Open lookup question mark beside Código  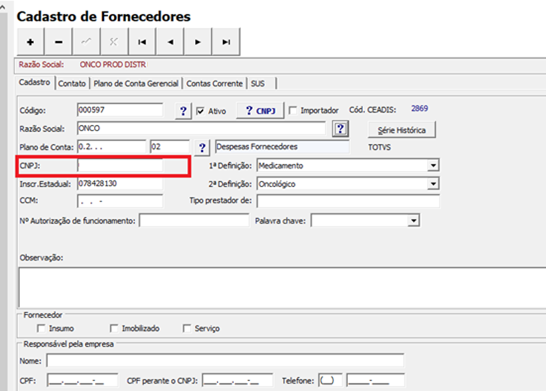[183, 111]
